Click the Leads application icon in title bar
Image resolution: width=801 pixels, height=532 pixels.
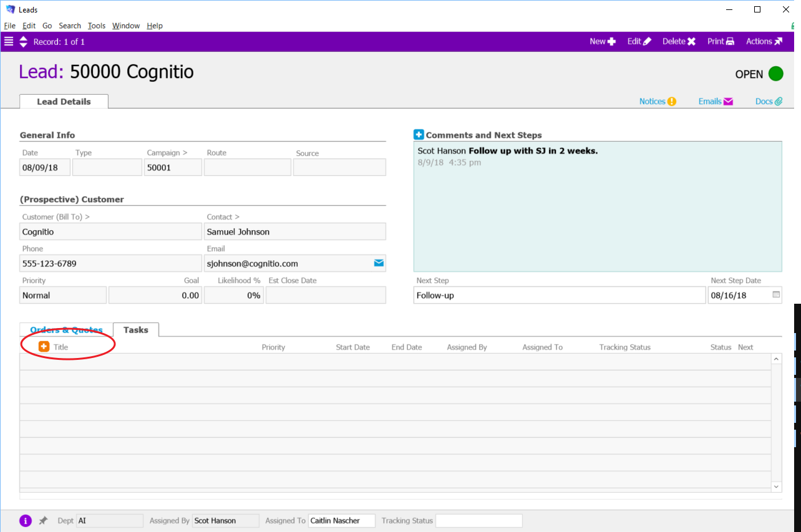(10, 9)
